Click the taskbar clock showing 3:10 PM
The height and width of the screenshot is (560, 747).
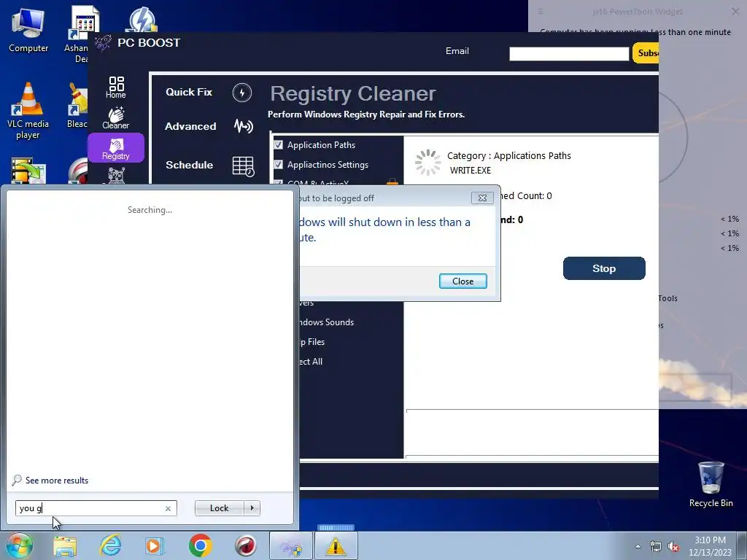click(x=710, y=546)
